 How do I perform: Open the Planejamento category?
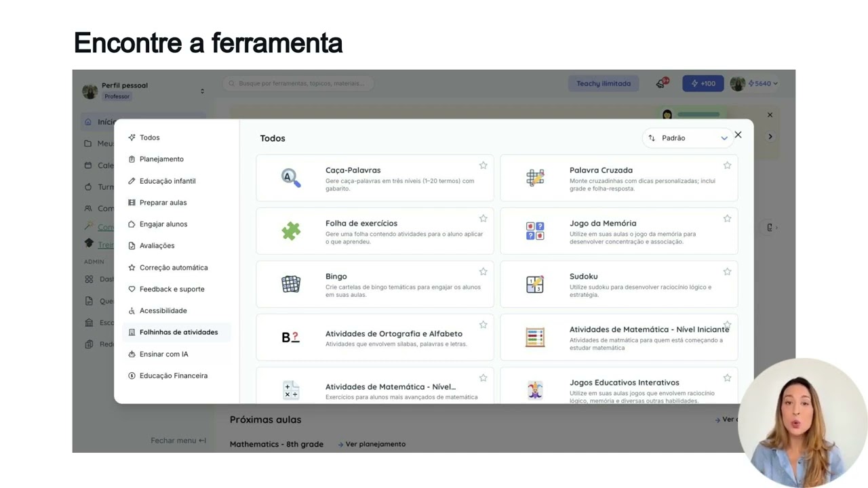point(161,159)
